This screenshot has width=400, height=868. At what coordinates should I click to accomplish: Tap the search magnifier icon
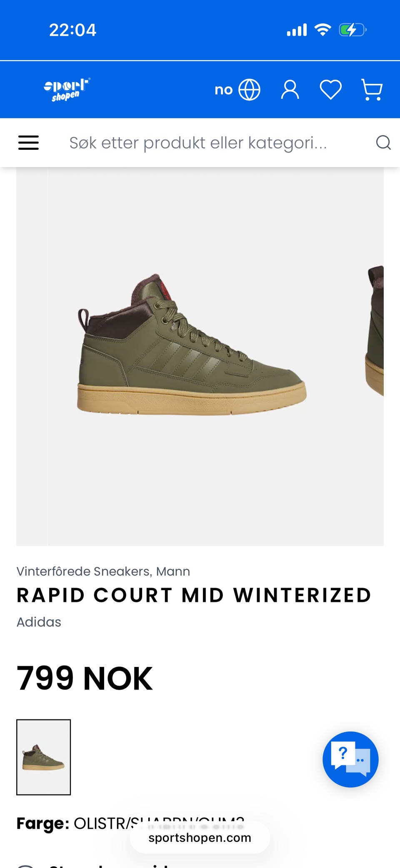tap(383, 143)
